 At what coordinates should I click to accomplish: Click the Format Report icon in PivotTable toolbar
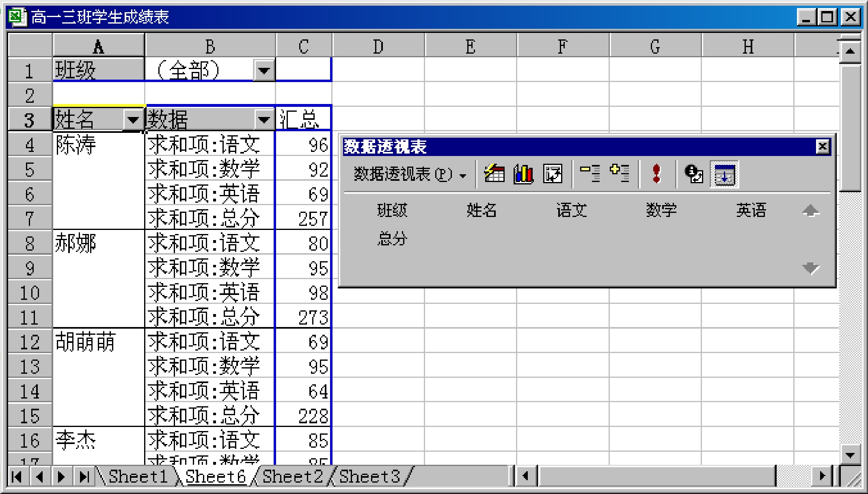(494, 174)
